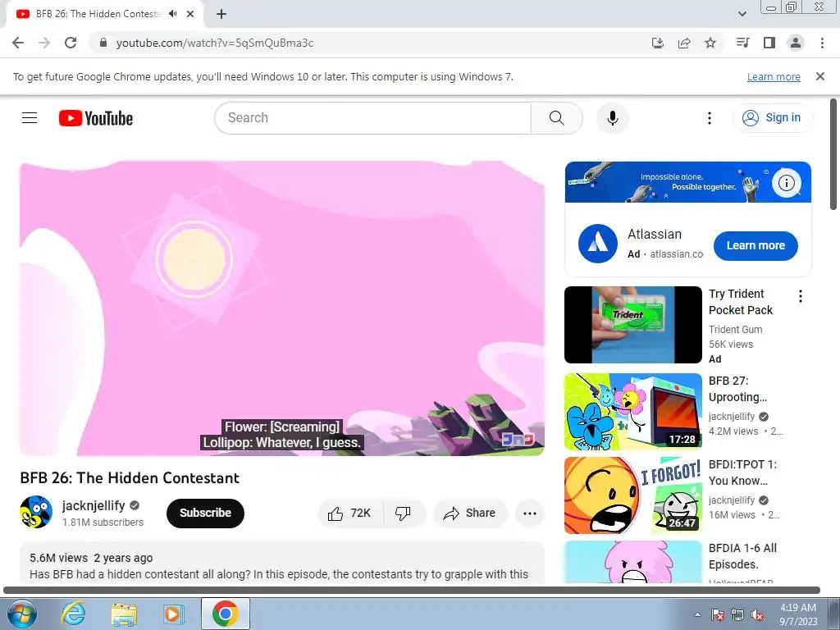Open jacknjellify channel name link

click(94, 505)
